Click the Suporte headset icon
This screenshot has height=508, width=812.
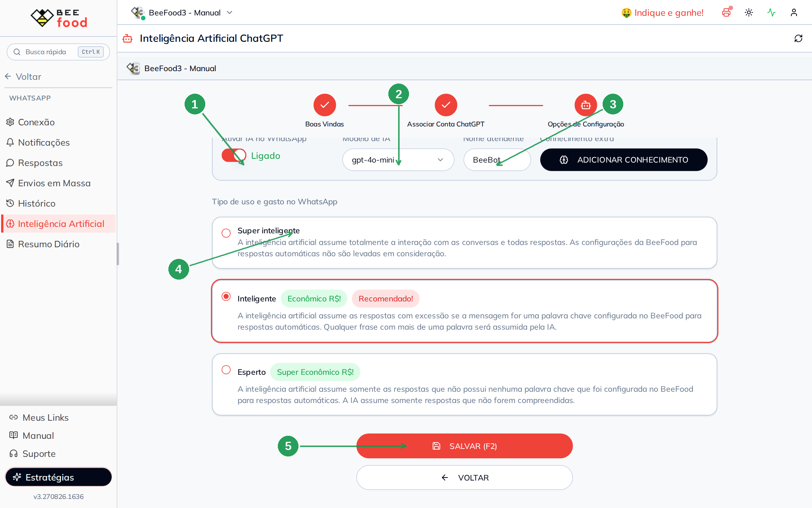14,453
